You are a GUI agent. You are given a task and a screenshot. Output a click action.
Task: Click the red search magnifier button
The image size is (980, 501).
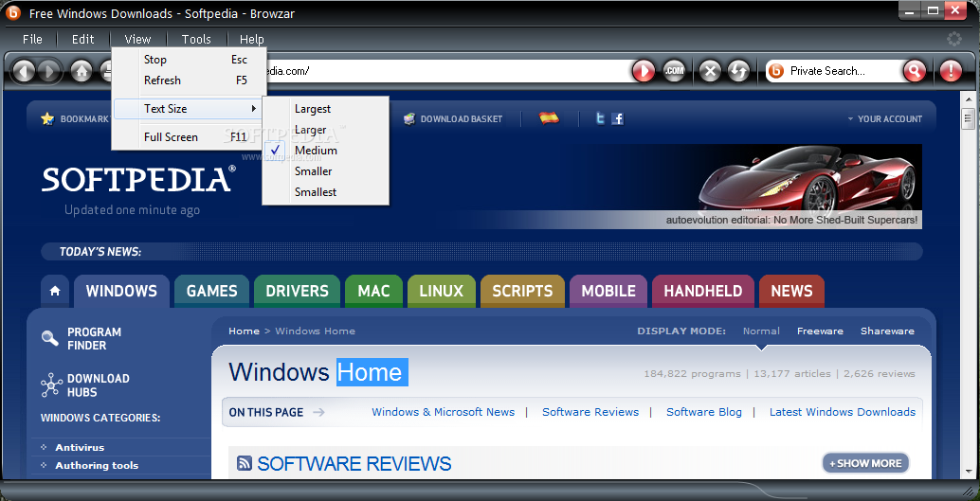tap(914, 71)
